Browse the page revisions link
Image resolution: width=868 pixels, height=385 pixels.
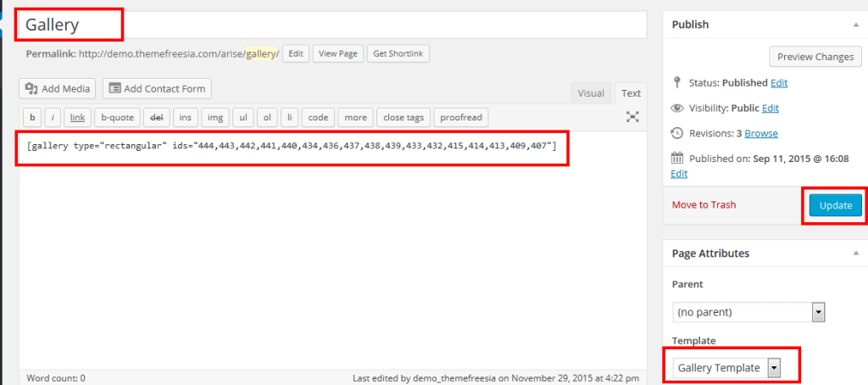(761, 133)
